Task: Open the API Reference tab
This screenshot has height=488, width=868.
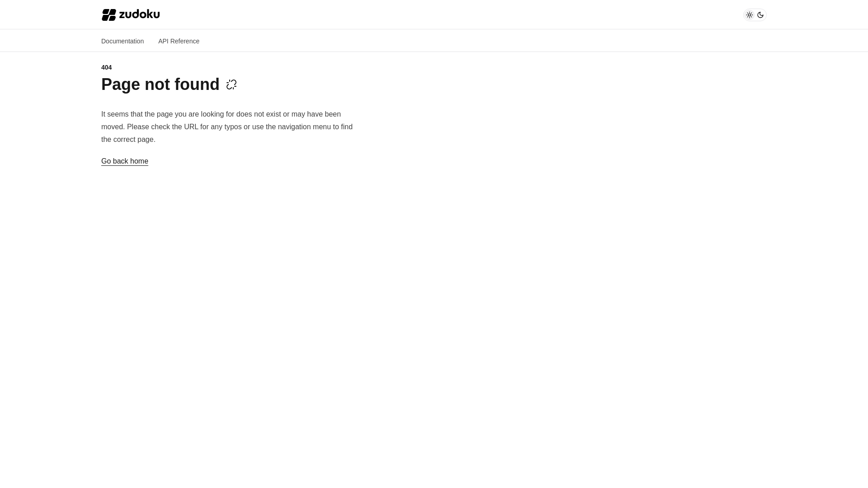Action: point(179,41)
